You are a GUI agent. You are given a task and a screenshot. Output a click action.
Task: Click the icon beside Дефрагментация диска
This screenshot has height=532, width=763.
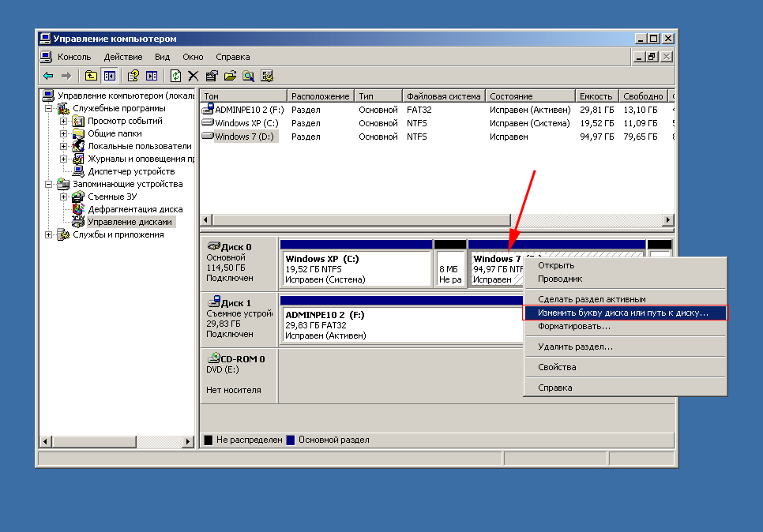pos(78,209)
